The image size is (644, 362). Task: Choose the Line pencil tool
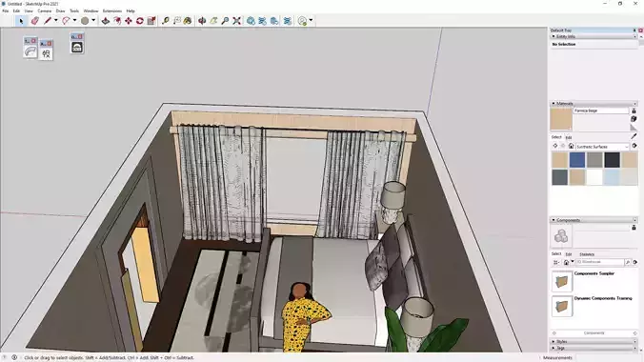pos(48,21)
